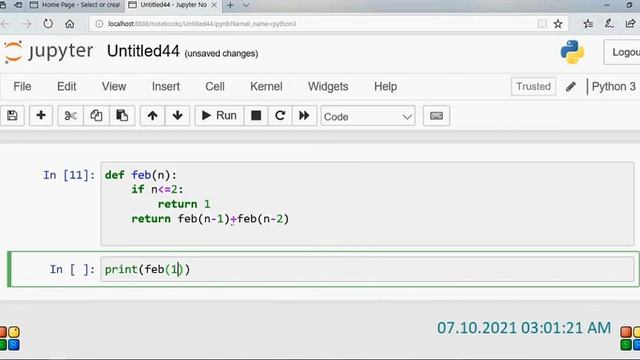Save the notebook with the floppy disk icon
Viewport: 640px width, 360px height.
coord(12,116)
